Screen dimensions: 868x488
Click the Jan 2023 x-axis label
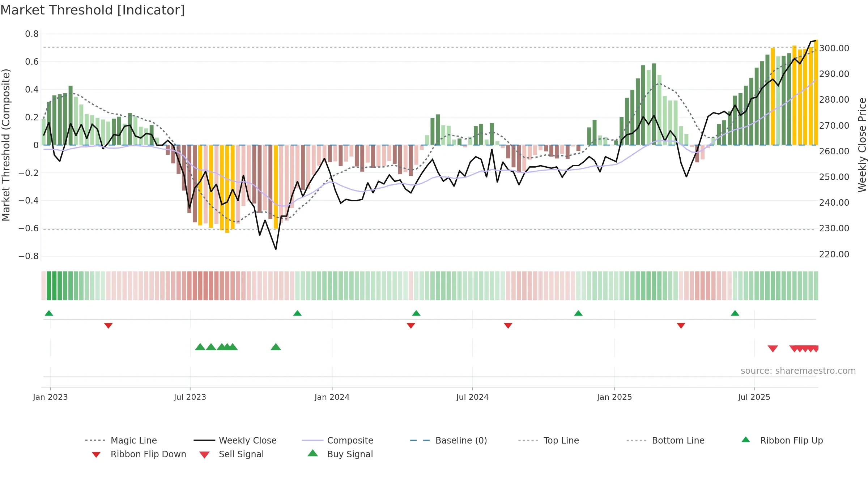point(50,397)
